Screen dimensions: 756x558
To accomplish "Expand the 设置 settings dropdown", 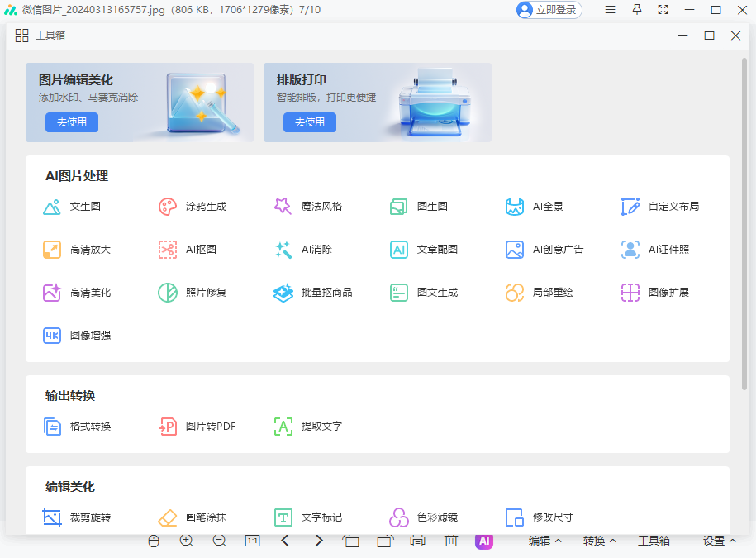I will coord(717,541).
